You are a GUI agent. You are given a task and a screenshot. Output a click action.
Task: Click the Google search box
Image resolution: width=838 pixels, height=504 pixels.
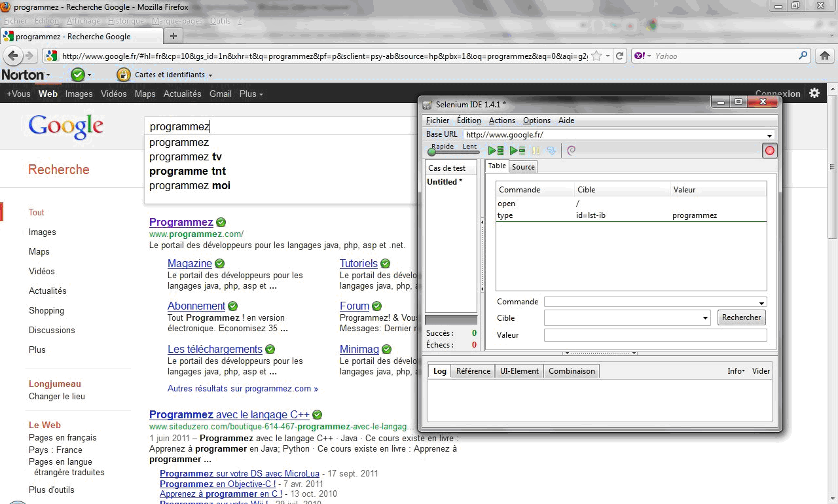point(282,126)
